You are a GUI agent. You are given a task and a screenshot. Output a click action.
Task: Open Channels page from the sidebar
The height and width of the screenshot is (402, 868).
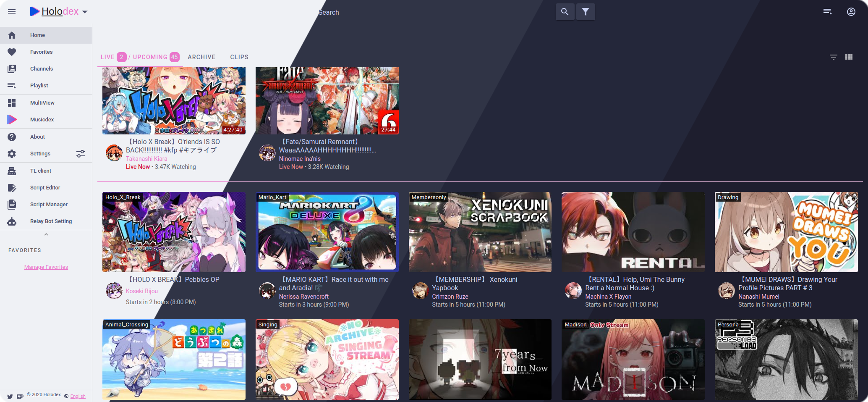point(46,69)
